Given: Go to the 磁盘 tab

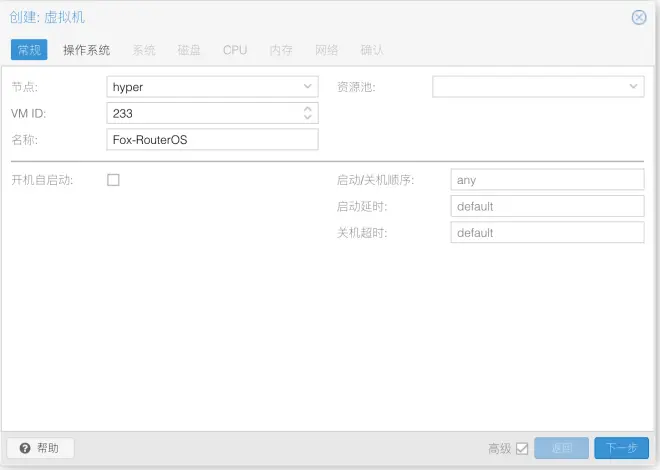Looking at the screenshot, I should coord(189,50).
